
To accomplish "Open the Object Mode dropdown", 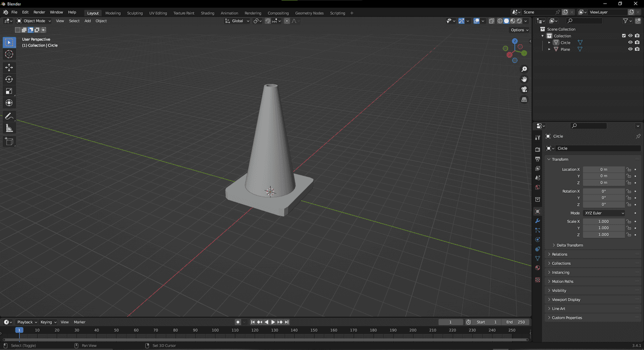I will pyautogui.click(x=34, y=21).
